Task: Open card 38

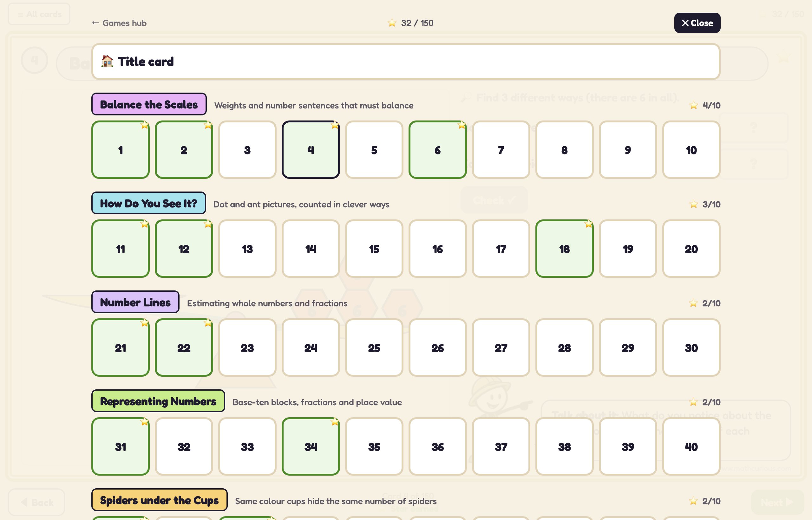Action: (564, 446)
